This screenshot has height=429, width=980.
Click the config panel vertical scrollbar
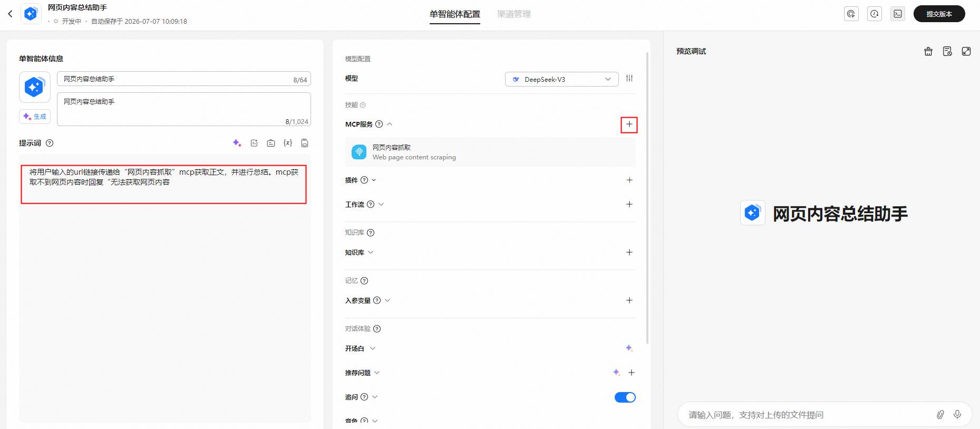pyautogui.click(x=647, y=198)
